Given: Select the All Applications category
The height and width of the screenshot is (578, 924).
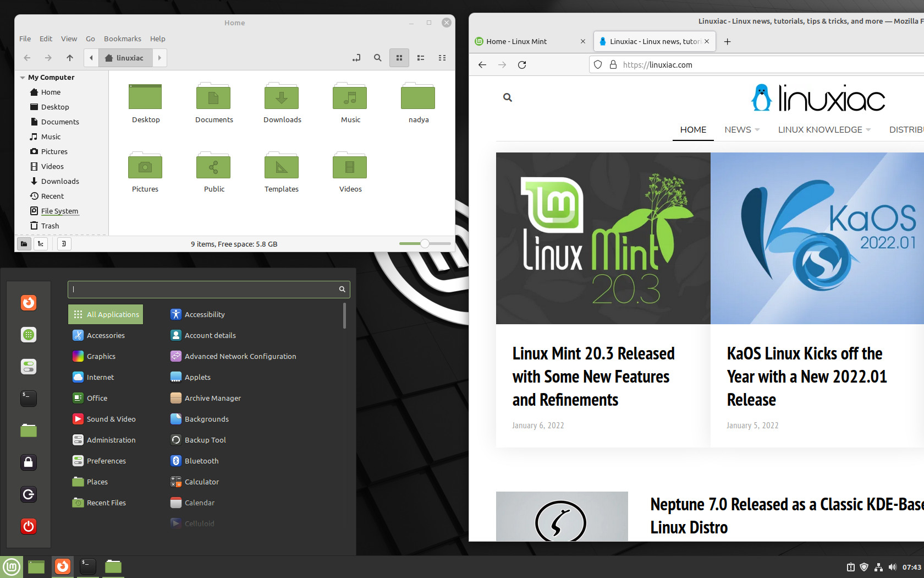Looking at the screenshot, I should point(106,314).
